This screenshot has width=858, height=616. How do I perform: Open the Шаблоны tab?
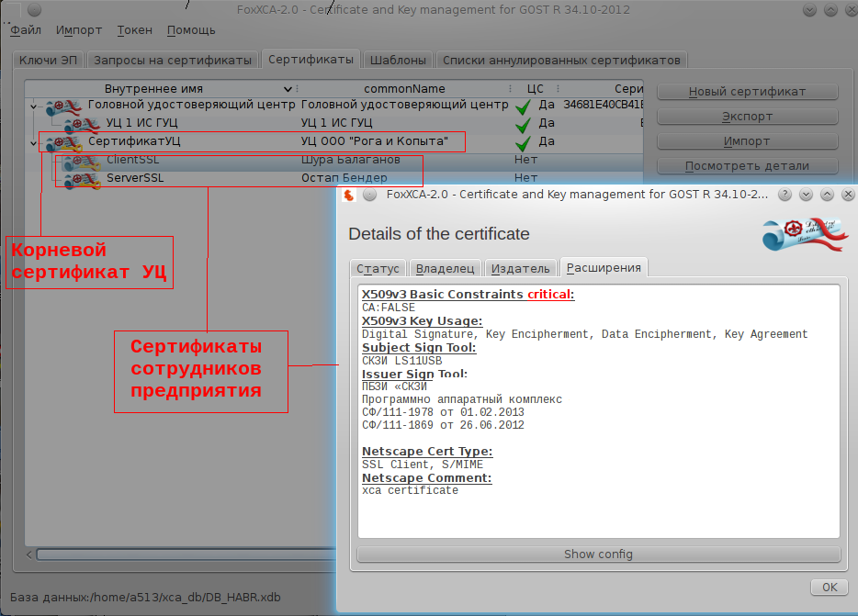(398, 60)
